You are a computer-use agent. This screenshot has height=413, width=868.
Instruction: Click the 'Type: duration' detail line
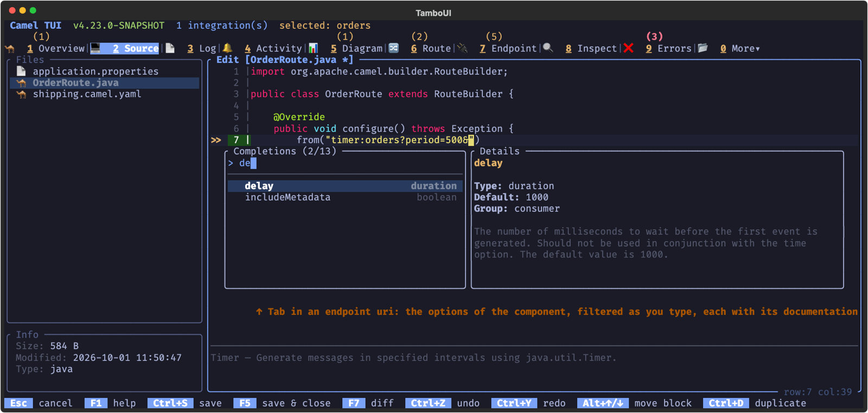514,186
